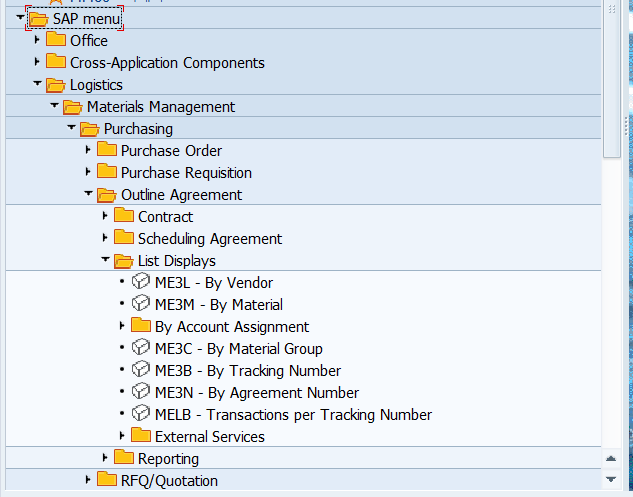Expand the Office folder
The width and height of the screenshot is (633, 497).
coord(37,40)
